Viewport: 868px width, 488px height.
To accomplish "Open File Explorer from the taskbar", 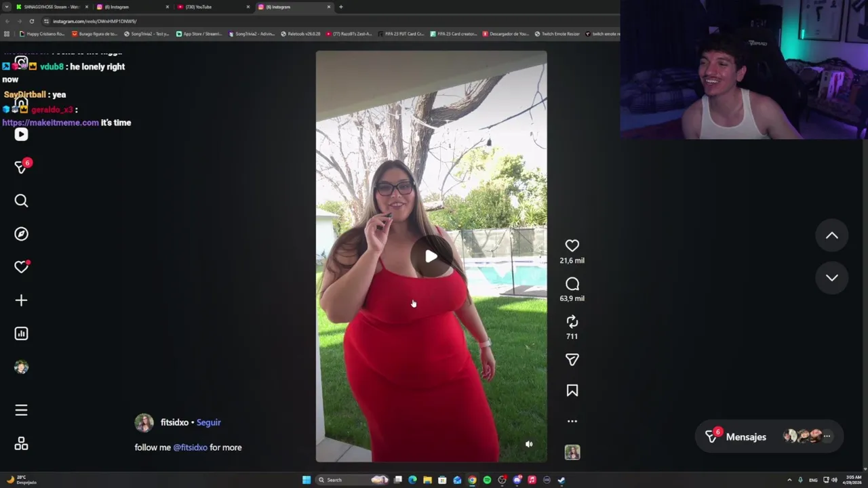I will click(x=427, y=480).
